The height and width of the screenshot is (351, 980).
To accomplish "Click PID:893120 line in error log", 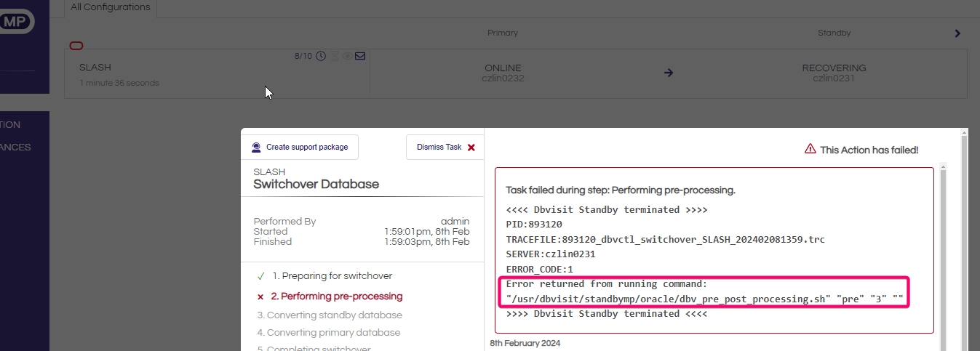I will (x=534, y=225).
